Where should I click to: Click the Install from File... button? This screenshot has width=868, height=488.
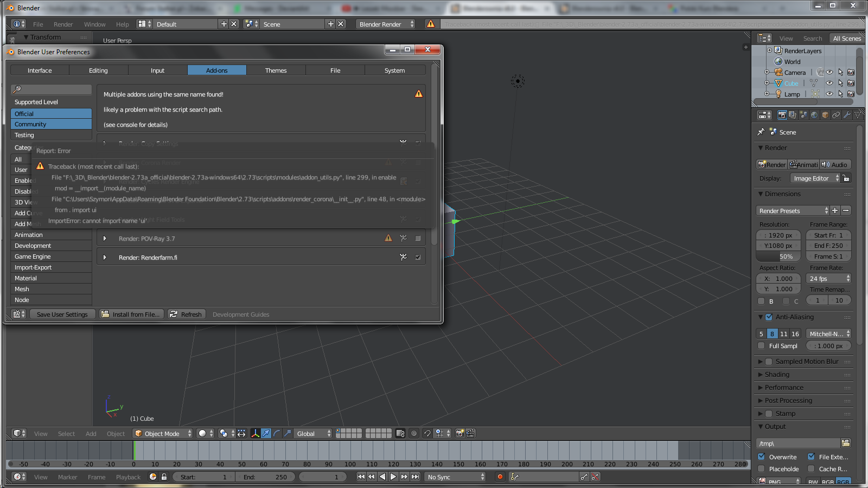click(x=132, y=314)
